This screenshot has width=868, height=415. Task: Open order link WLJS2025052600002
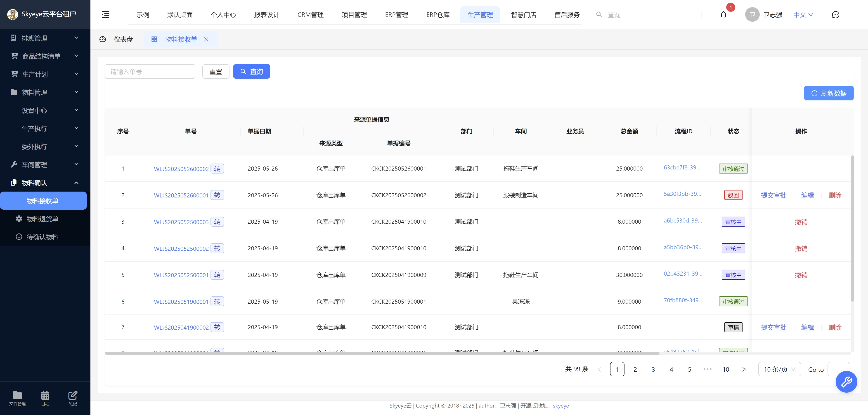coord(181,169)
